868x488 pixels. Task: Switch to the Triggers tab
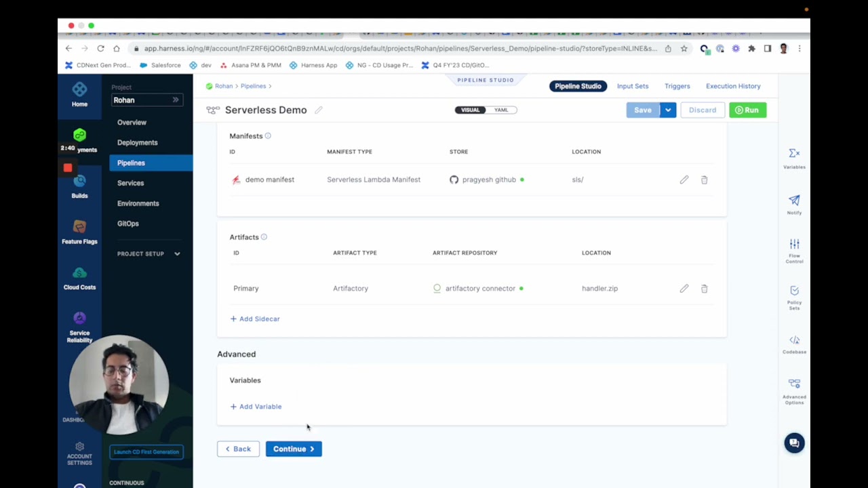click(x=677, y=86)
